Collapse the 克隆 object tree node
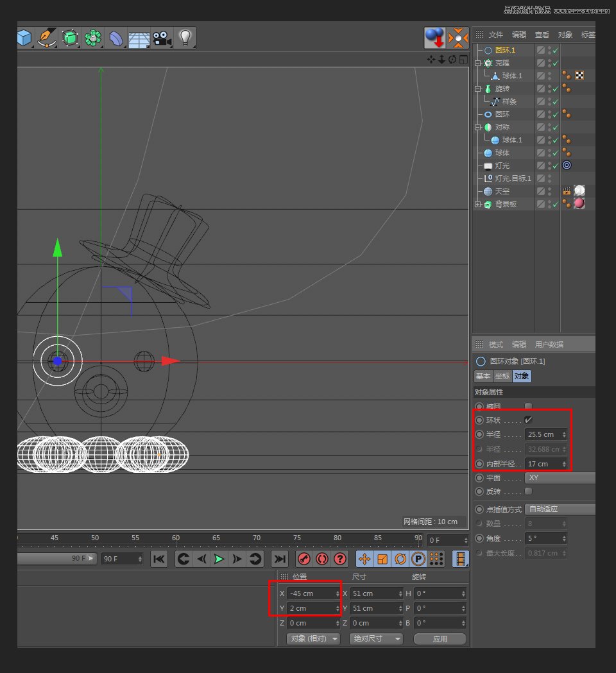Image resolution: width=616 pixels, height=673 pixels. coord(477,63)
